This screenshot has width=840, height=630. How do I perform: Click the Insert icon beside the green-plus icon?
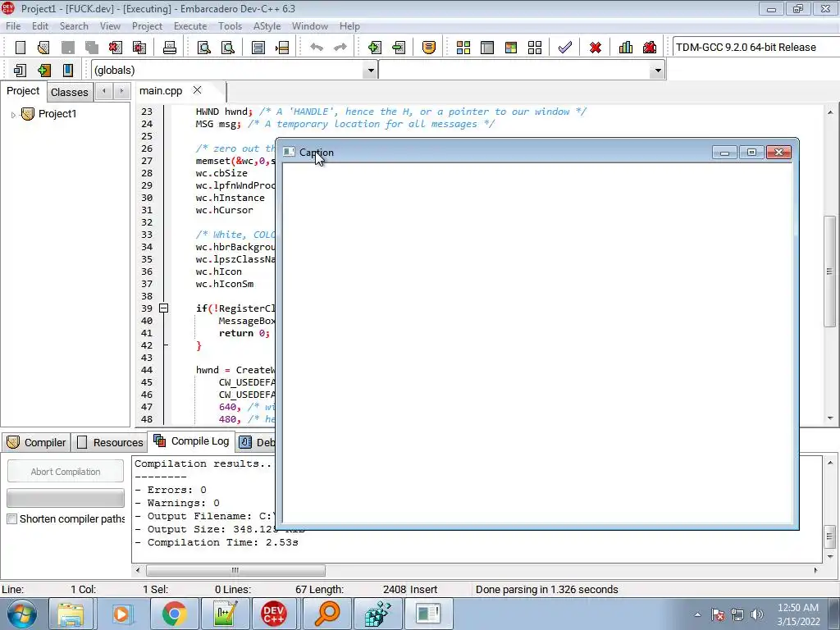coord(20,71)
